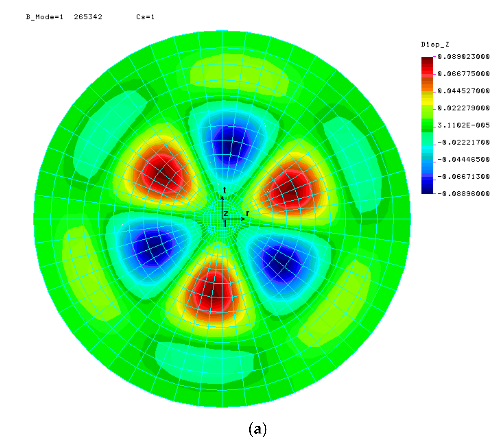The width and height of the screenshot is (504, 446).
Task: Click the -0.08896000 minimum legend value
Action: 463,194
